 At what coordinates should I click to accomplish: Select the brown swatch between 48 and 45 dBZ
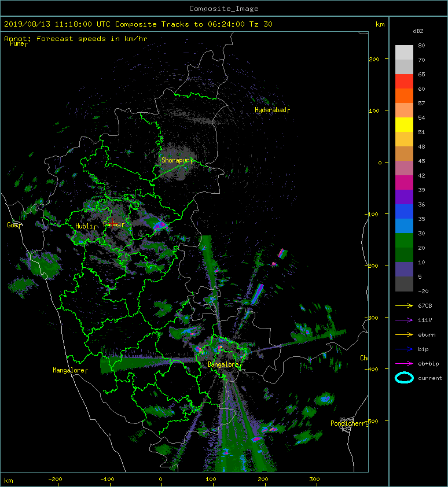tap(404, 154)
